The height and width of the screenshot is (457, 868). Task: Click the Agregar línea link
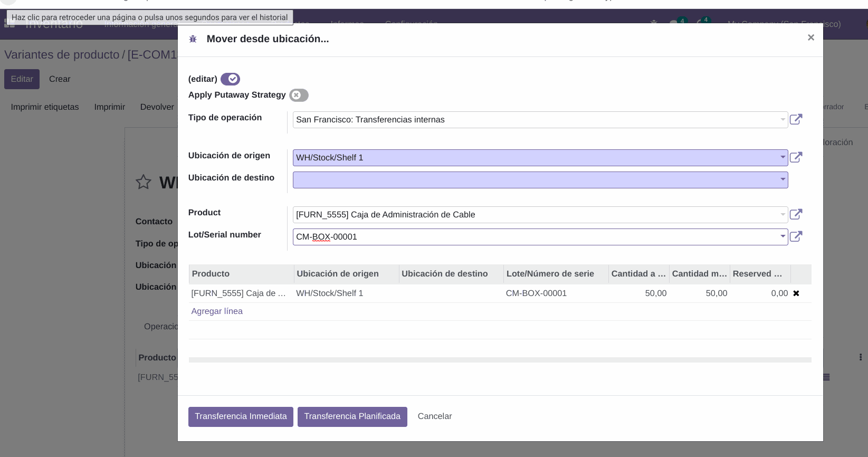217,311
